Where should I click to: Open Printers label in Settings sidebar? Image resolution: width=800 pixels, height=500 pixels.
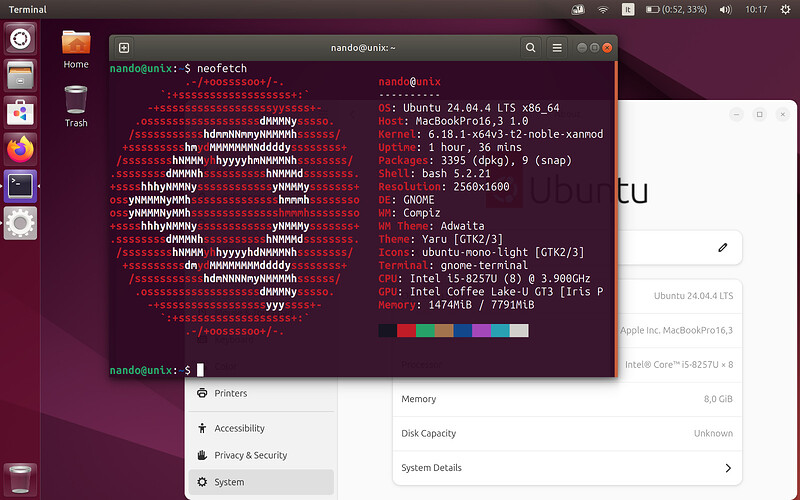[x=231, y=393]
